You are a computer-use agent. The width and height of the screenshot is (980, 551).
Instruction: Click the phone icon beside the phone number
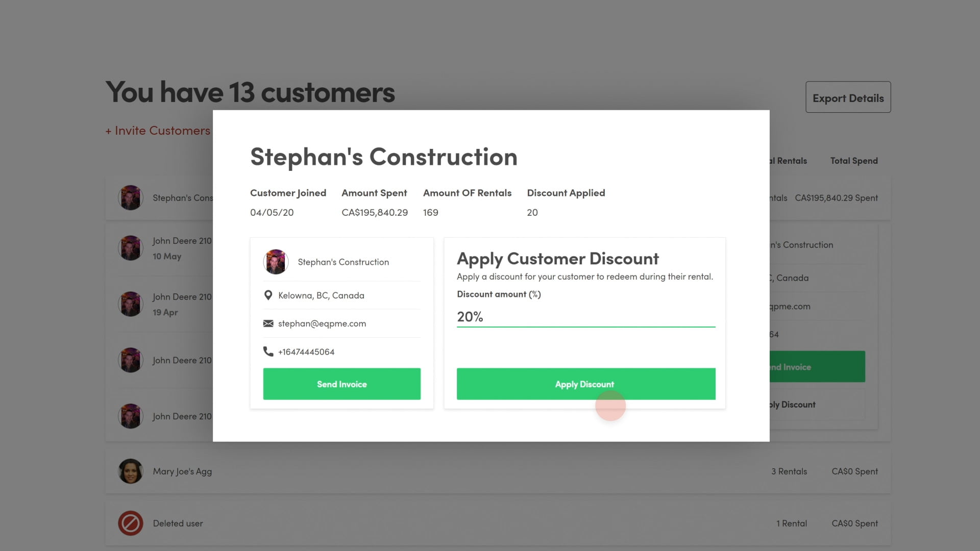point(268,352)
